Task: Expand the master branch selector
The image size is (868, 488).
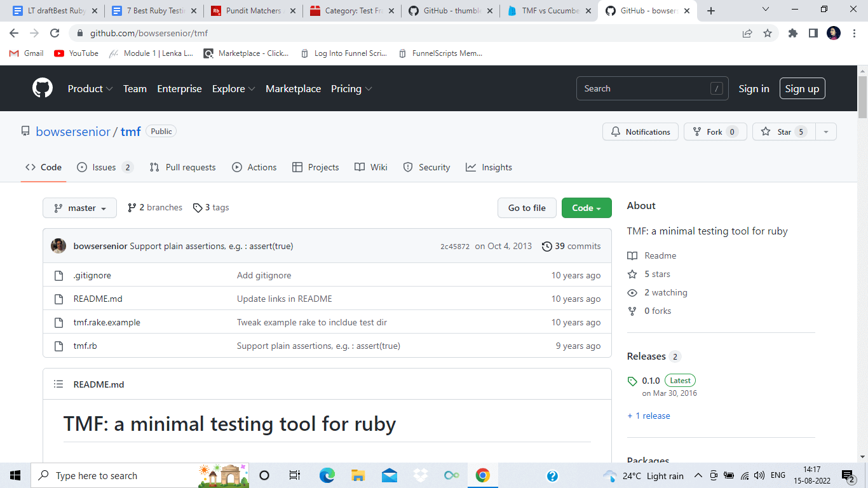Action: tap(79, 207)
